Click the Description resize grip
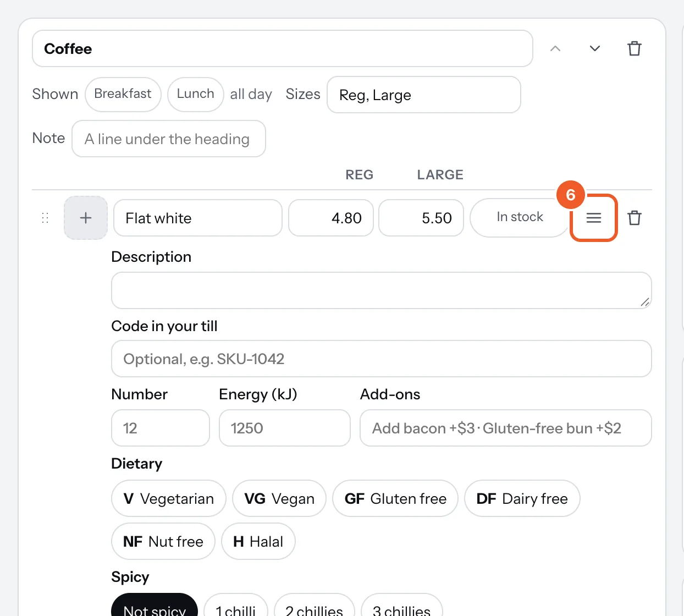 tap(645, 302)
